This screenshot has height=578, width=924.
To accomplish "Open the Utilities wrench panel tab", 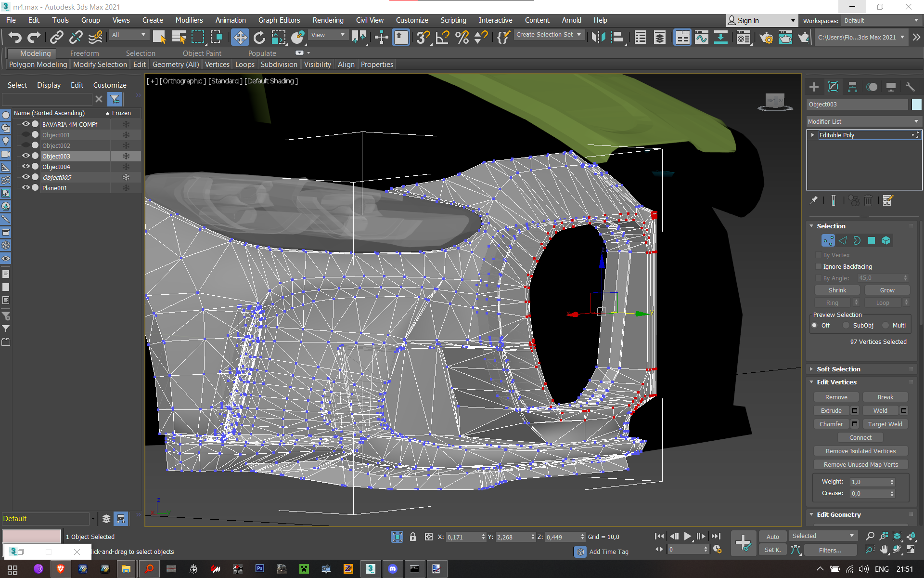I will 910,87.
